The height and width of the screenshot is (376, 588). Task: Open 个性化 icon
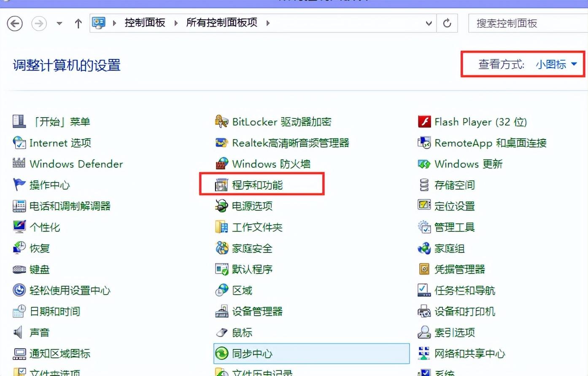click(19, 227)
